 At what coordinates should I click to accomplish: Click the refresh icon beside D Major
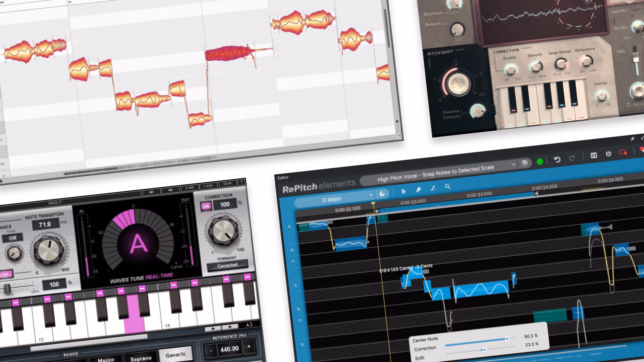coord(382,194)
